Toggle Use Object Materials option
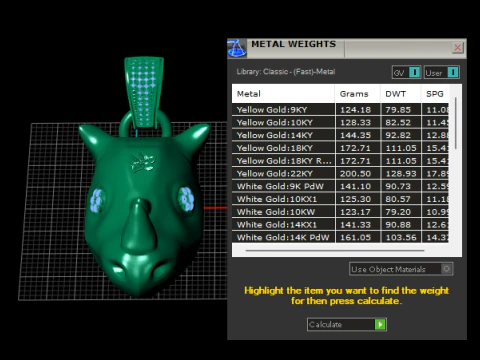Screen dimensions: 480x360 click(401, 269)
